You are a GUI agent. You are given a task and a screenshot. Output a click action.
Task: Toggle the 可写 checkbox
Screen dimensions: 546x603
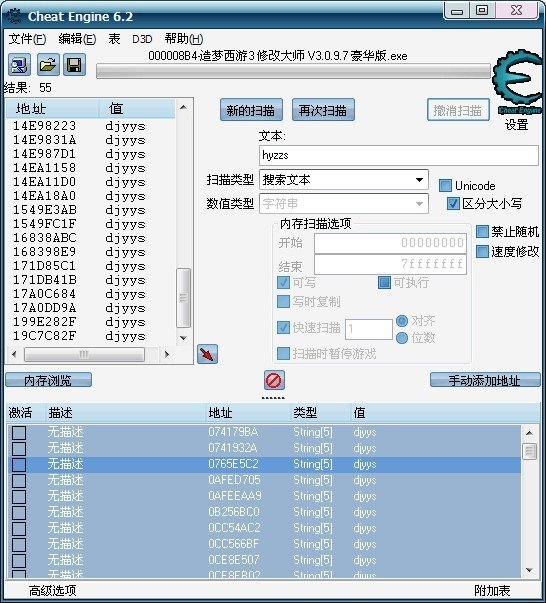(283, 283)
